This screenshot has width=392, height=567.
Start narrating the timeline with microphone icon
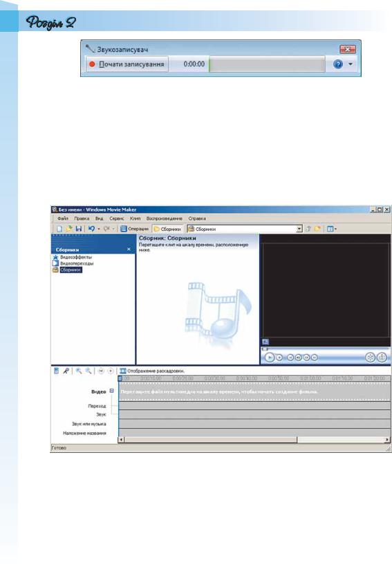pyautogui.click(x=66, y=371)
